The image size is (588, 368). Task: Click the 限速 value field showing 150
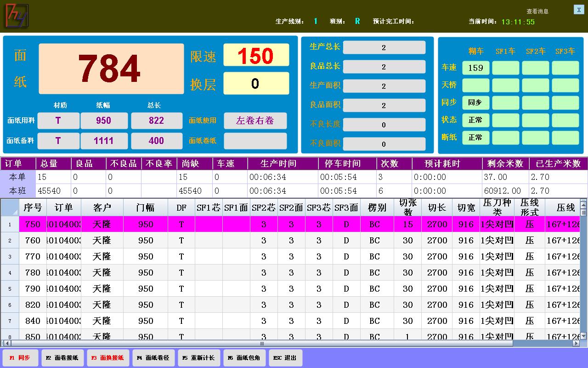256,55
